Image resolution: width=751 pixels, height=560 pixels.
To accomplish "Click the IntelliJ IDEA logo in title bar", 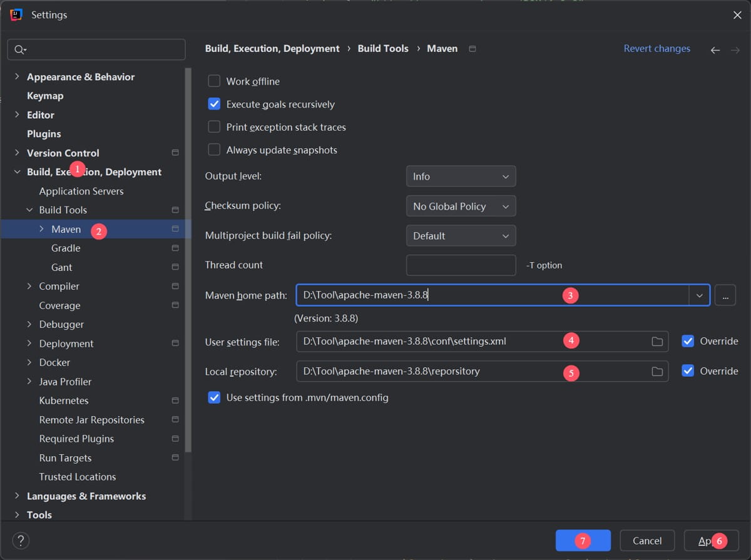I will click(17, 15).
